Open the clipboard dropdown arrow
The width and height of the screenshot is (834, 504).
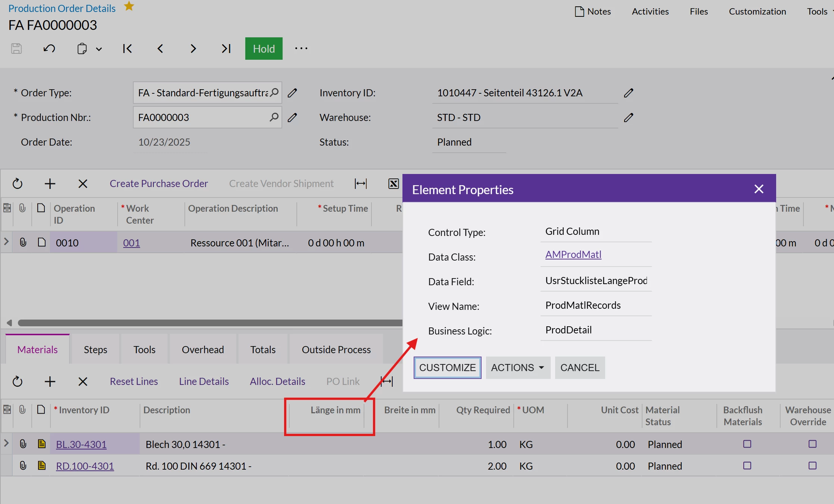tap(99, 49)
